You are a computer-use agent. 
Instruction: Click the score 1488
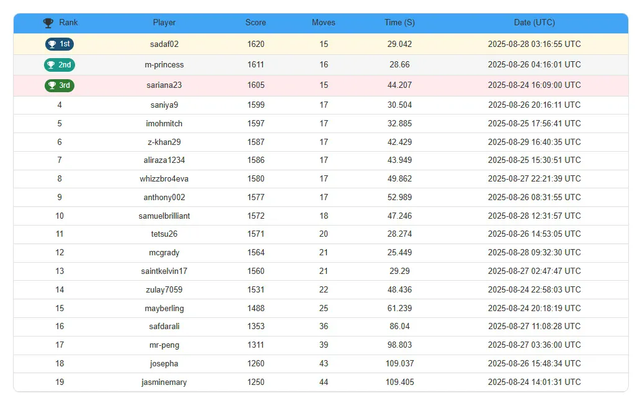click(256, 308)
